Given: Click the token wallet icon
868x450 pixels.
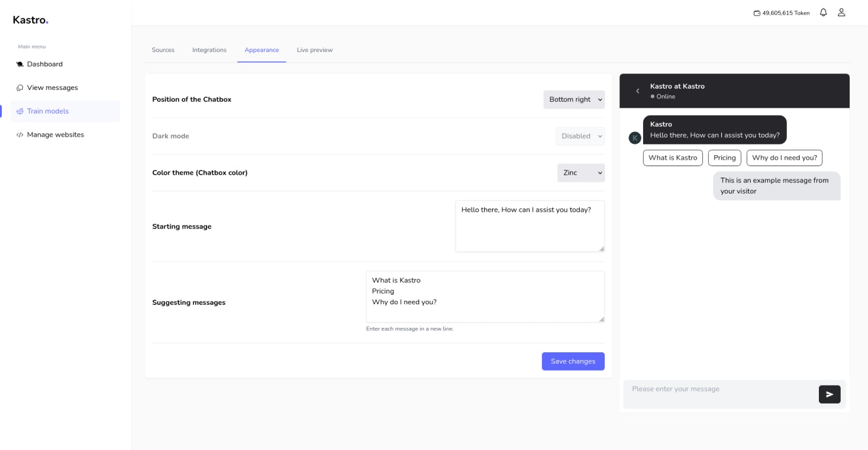Looking at the screenshot, I should click(757, 13).
